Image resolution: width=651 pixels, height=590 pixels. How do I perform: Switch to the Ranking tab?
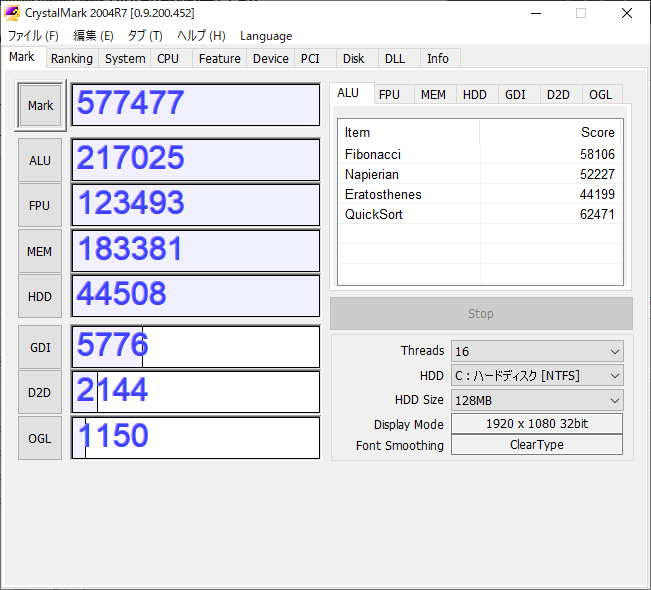coord(72,59)
